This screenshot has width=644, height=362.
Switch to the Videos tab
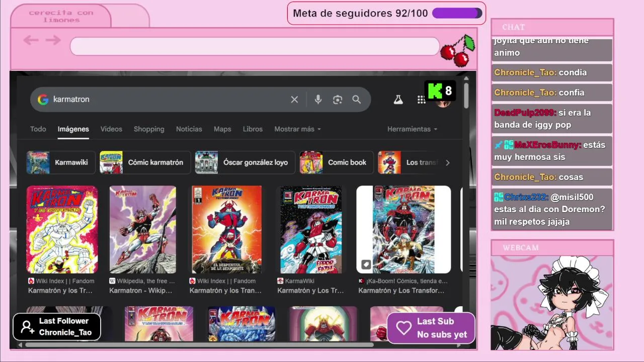pyautogui.click(x=111, y=129)
